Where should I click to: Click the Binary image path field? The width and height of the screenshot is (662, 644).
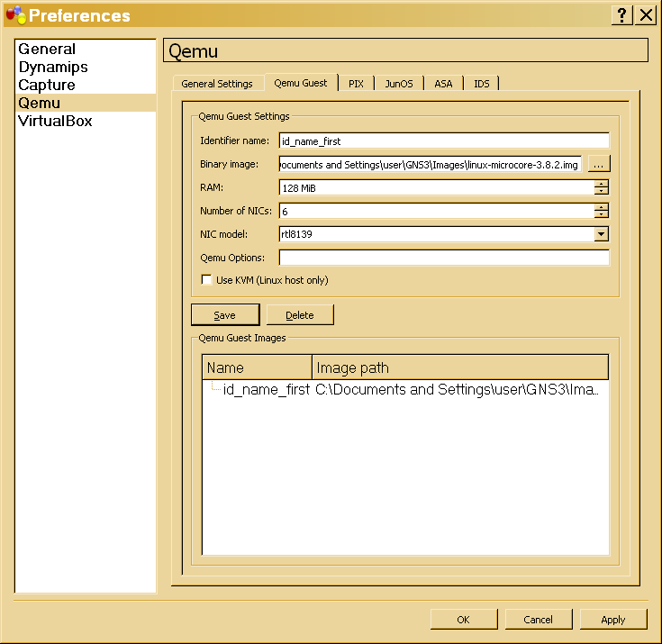pos(431,164)
